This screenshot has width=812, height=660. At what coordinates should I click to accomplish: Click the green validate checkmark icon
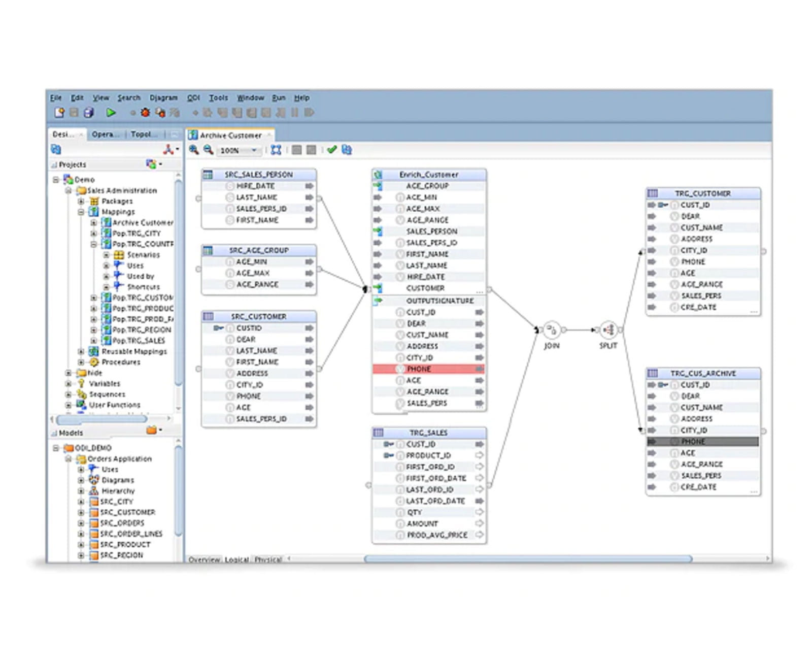(332, 150)
